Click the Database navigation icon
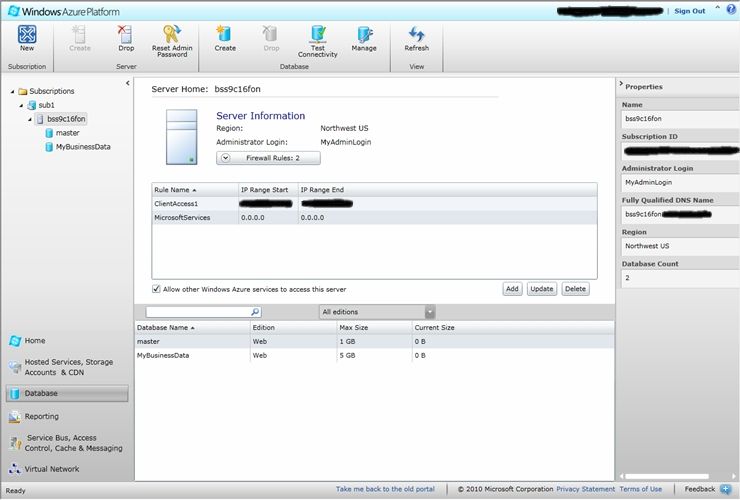Viewport: 740px width, 500px height. 15,393
